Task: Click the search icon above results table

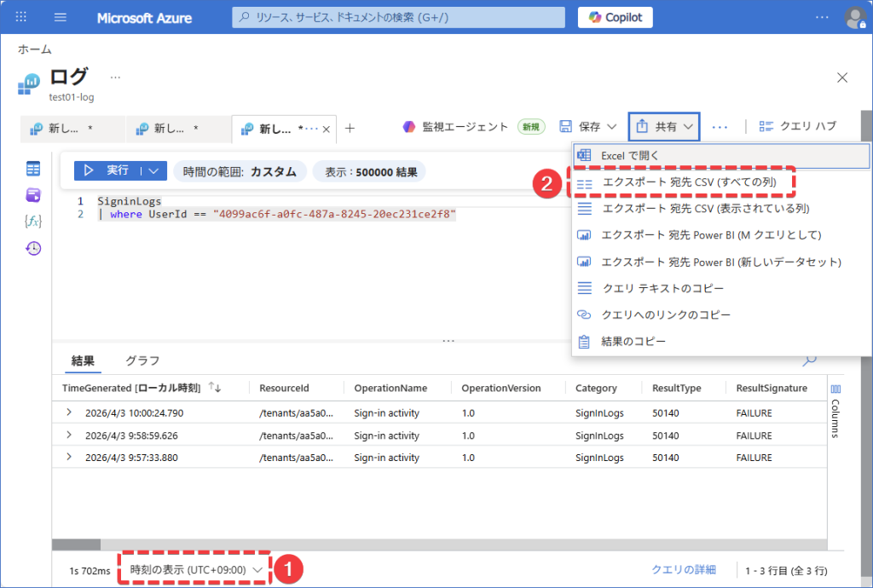Action: 809,360
